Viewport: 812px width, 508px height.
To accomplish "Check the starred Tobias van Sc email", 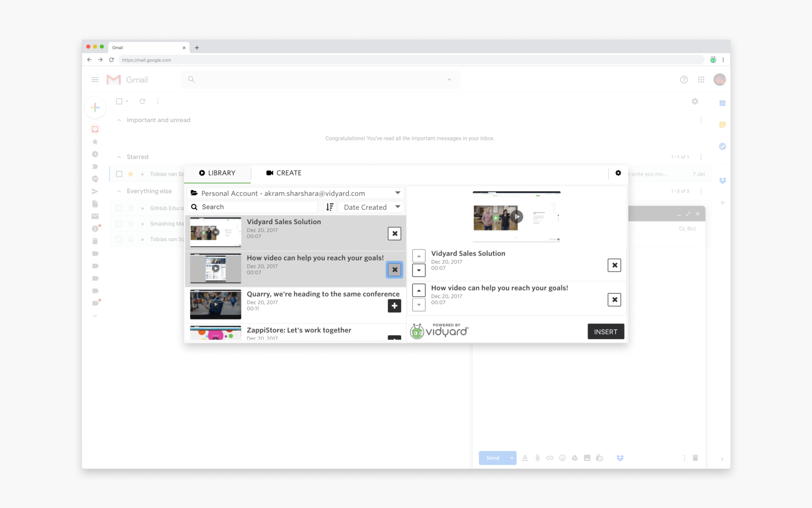I will point(119,174).
